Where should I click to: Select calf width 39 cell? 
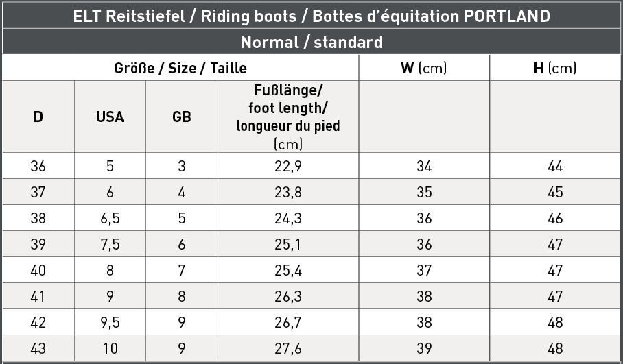[x=424, y=348]
